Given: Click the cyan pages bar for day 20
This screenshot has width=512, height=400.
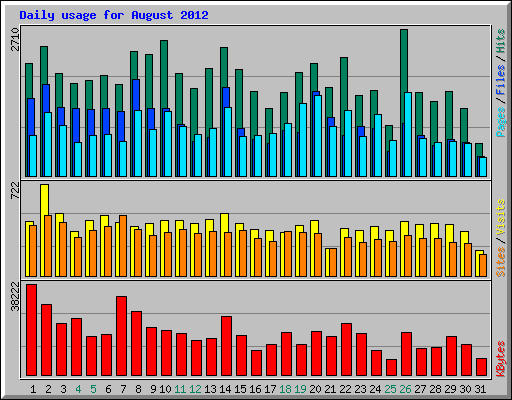Looking at the screenshot, I should (x=318, y=136).
